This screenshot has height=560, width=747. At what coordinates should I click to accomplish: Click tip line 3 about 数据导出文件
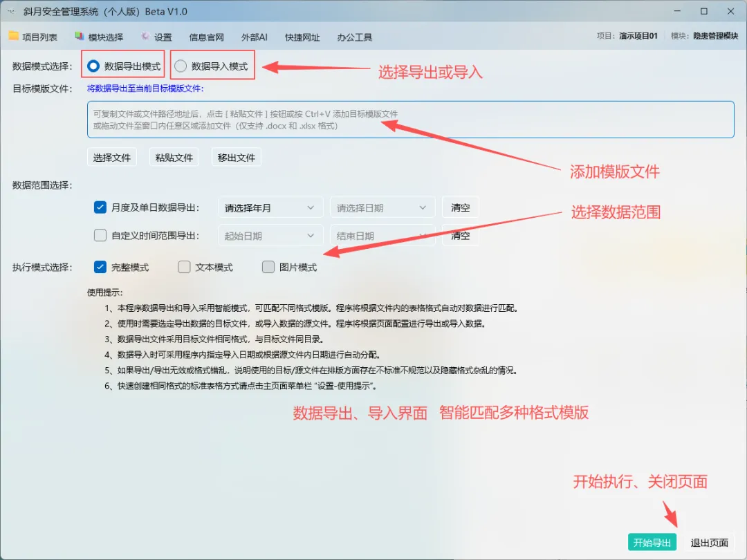(x=214, y=339)
